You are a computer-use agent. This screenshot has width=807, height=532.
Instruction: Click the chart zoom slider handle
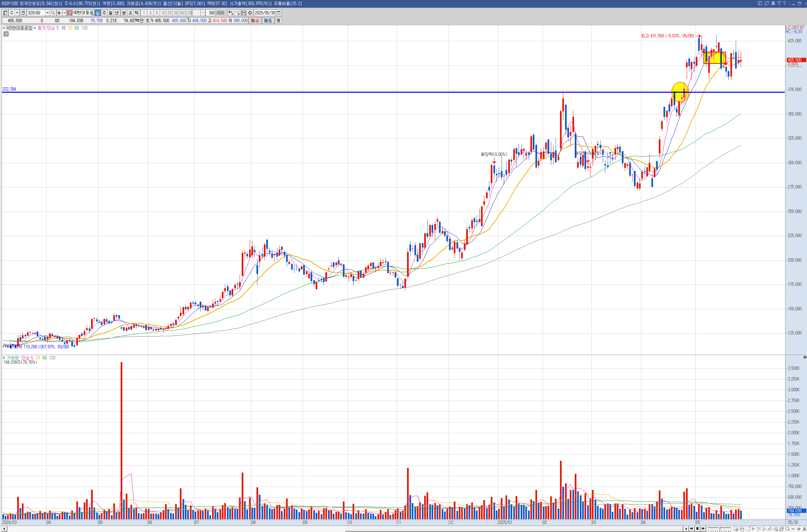(x=720, y=529)
